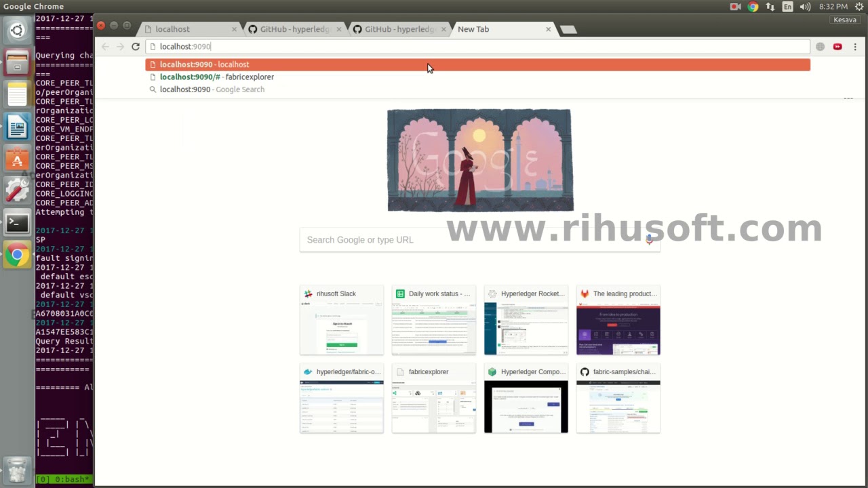Click the 'CORE_LOGGING' line in the terminal

[64, 194]
